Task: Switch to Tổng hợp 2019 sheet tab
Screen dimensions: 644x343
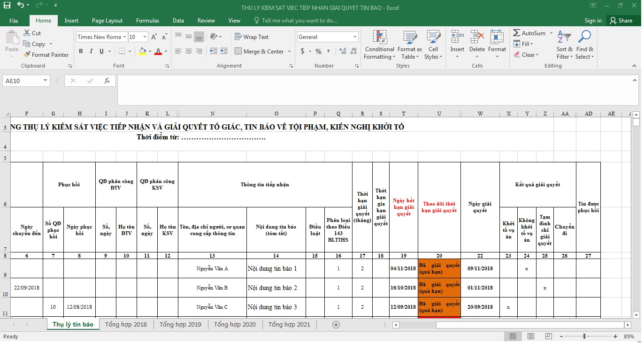Action: click(180, 324)
